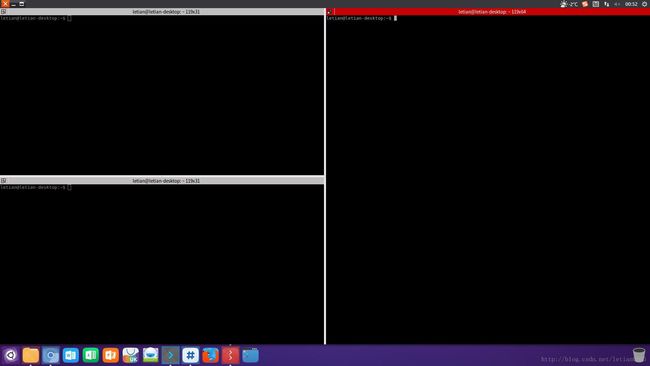Open the hash symbol app in dock
650x366 pixels.
click(190, 355)
